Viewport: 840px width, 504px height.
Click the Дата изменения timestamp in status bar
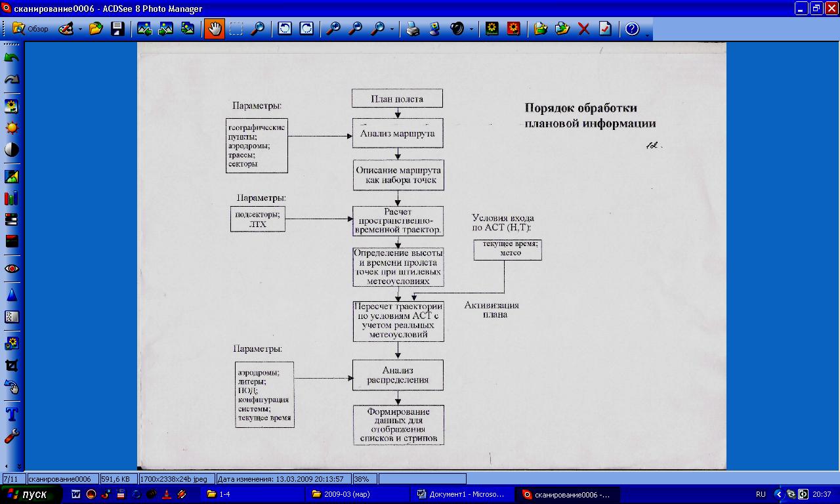tap(283, 479)
